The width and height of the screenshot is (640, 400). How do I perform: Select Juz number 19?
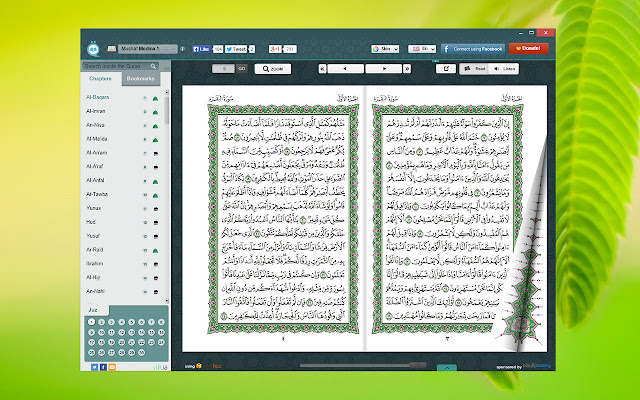click(111, 342)
